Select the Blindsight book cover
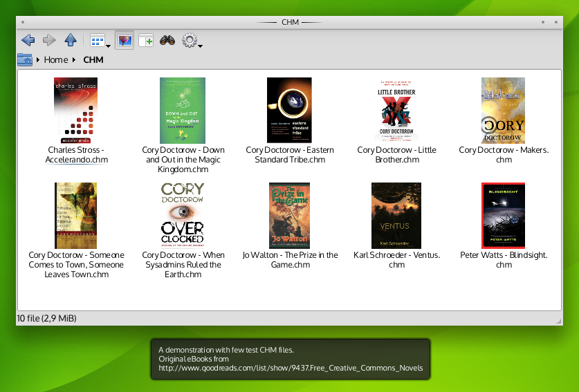Image resolution: width=579 pixels, height=392 pixels. (503, 216)
